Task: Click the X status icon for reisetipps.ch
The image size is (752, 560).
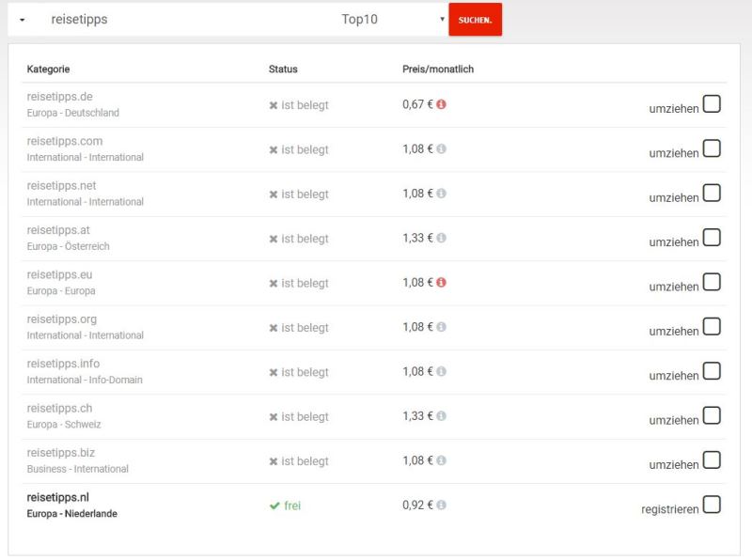Action: tap(274, 416)
